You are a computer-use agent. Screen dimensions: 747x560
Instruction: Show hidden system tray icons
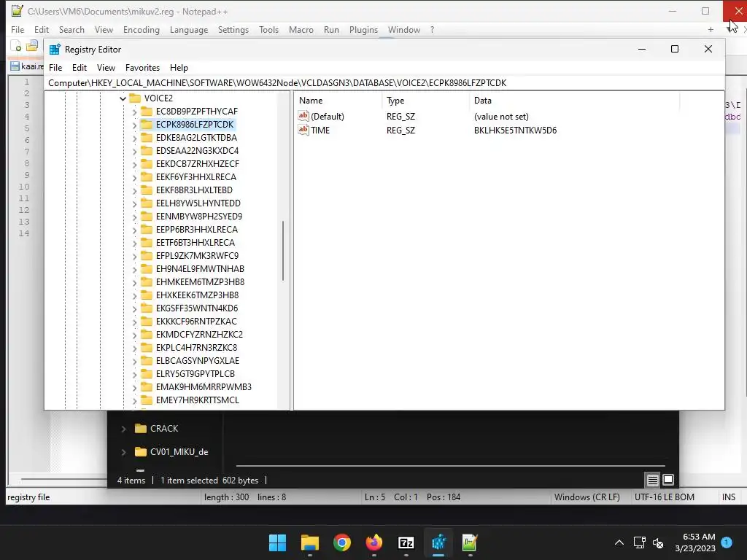click(x=619, y=542)
